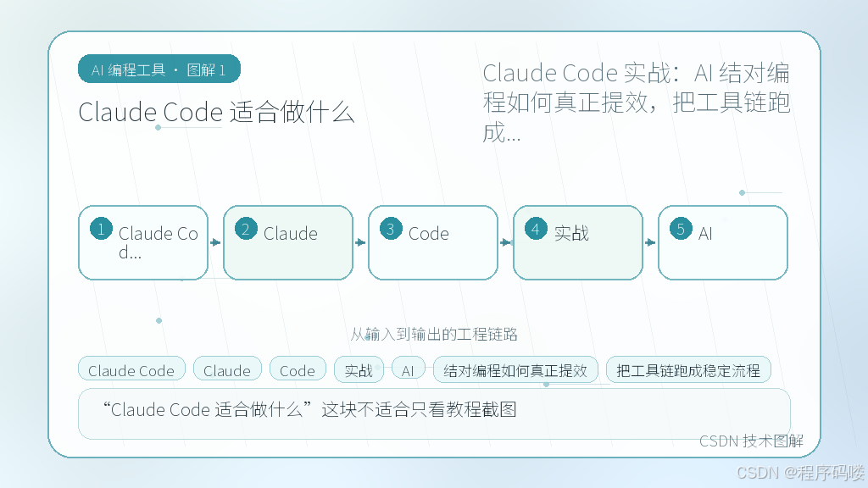Click the 'AI 编程工具 · 图解 1' badge

(x=159, y=69)
